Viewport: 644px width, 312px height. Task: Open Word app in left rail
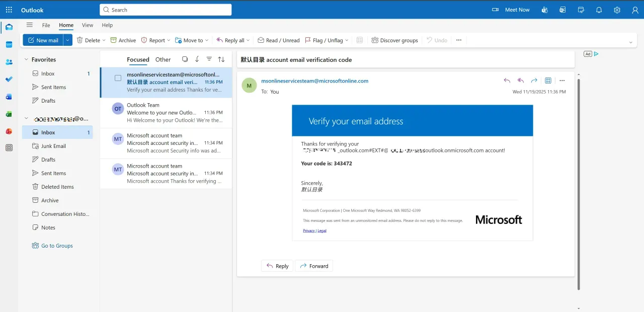[x=9, y=97]
